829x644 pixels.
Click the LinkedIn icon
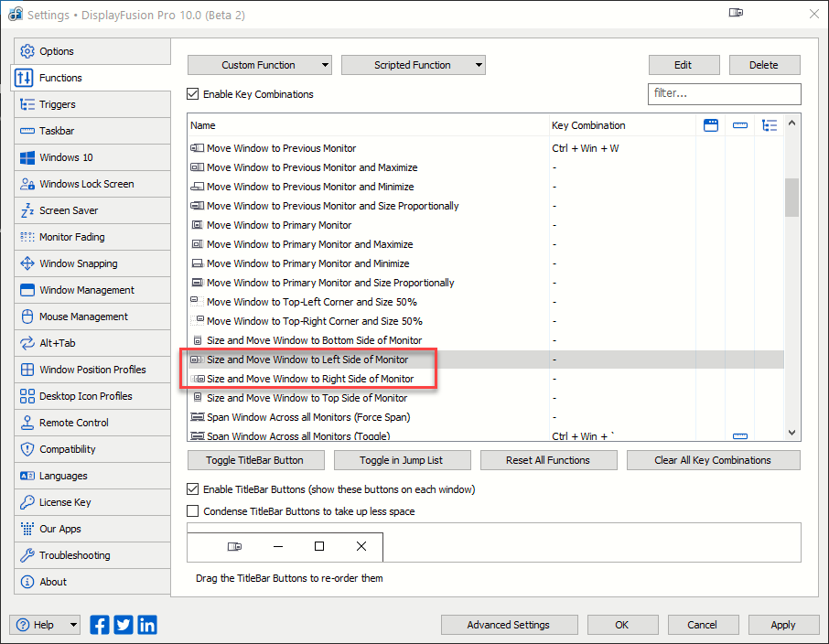click(x=147, y=625)
